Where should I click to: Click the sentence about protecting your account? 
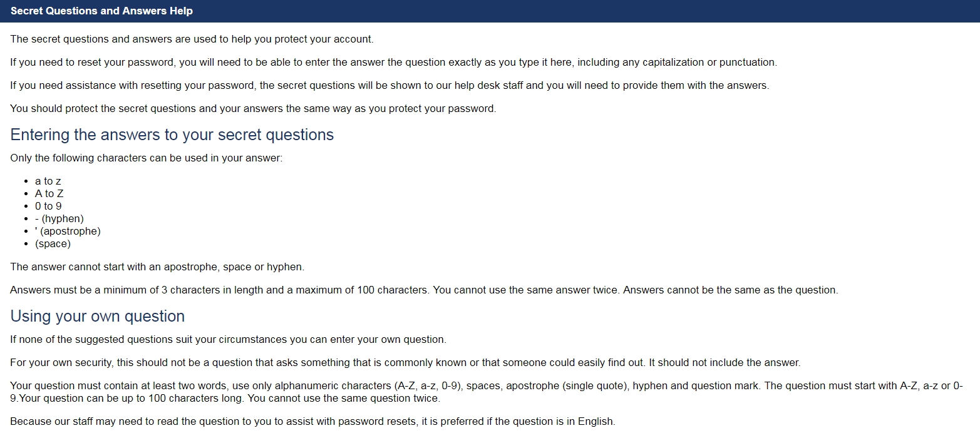pyautogui.click(x=192, y=39)
